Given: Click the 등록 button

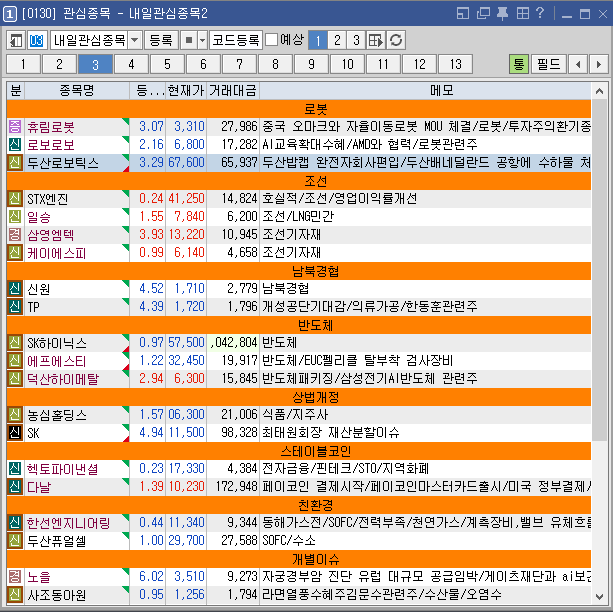Looking at the screenshot, I should [x=160, y=40].
